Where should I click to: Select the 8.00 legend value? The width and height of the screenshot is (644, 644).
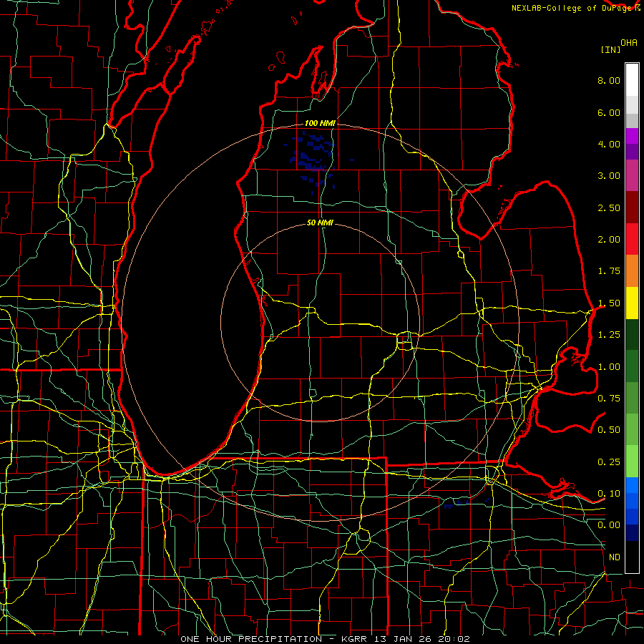609,80
